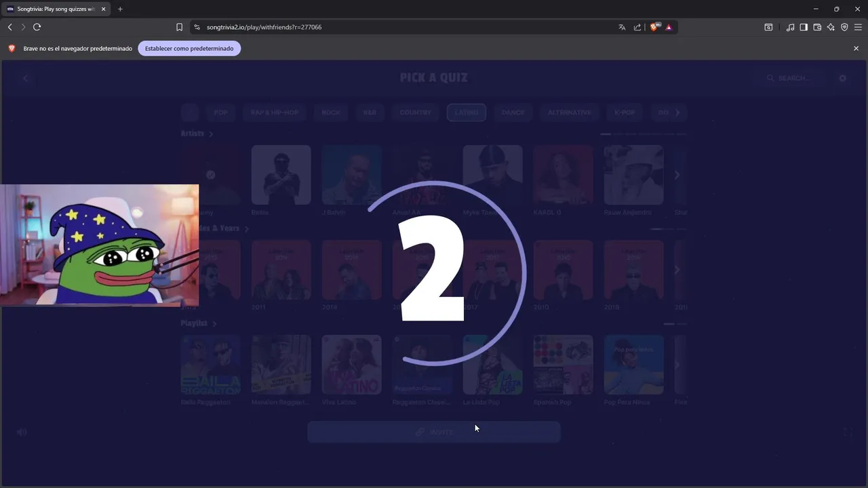Choose the Myke Towers artist card
Viewport: 868px width, 488px height.
pos(492,175)
